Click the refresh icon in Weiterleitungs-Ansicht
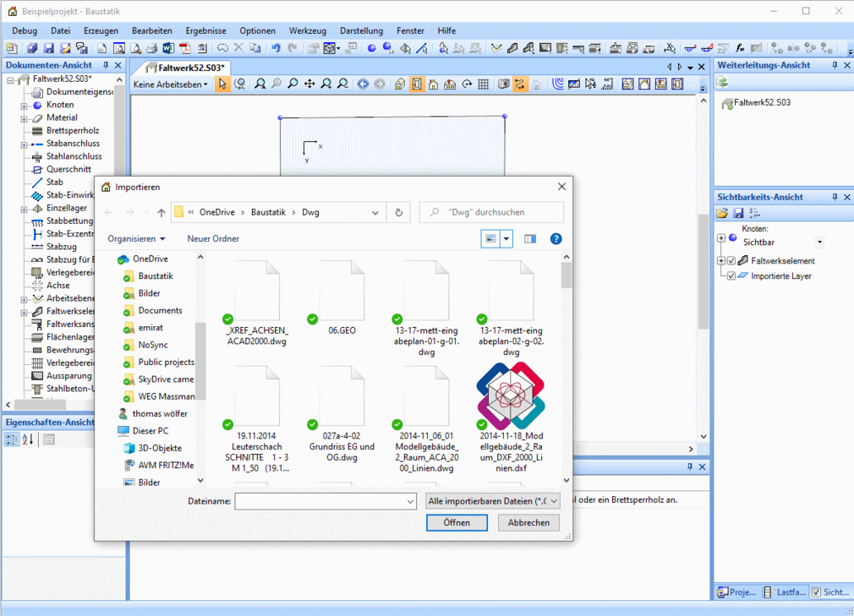The image size is (854, 616). (723, 82)
